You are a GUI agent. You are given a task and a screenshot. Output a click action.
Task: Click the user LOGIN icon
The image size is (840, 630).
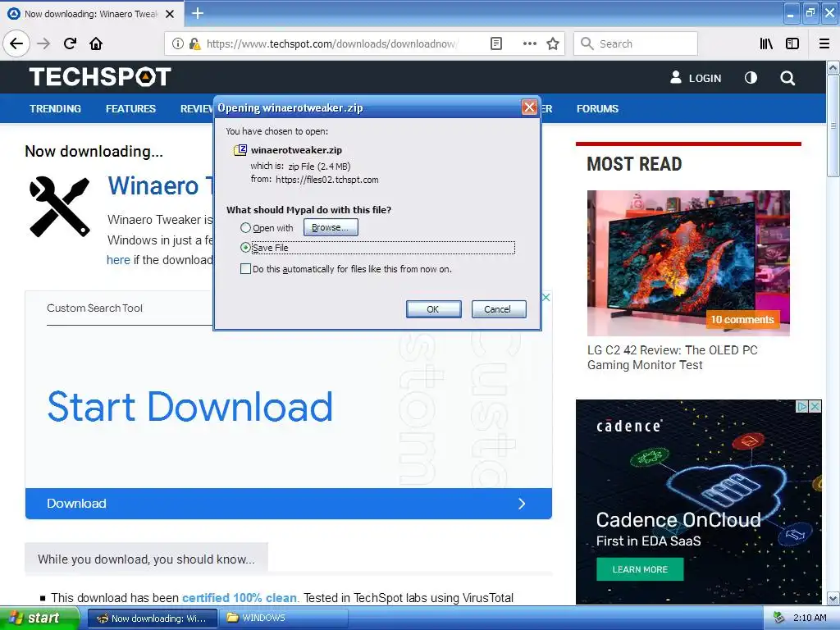(x=676, y=77)
